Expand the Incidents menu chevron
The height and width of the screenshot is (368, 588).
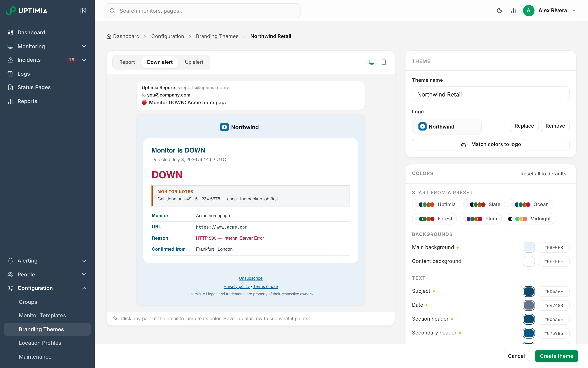point(84,60)
